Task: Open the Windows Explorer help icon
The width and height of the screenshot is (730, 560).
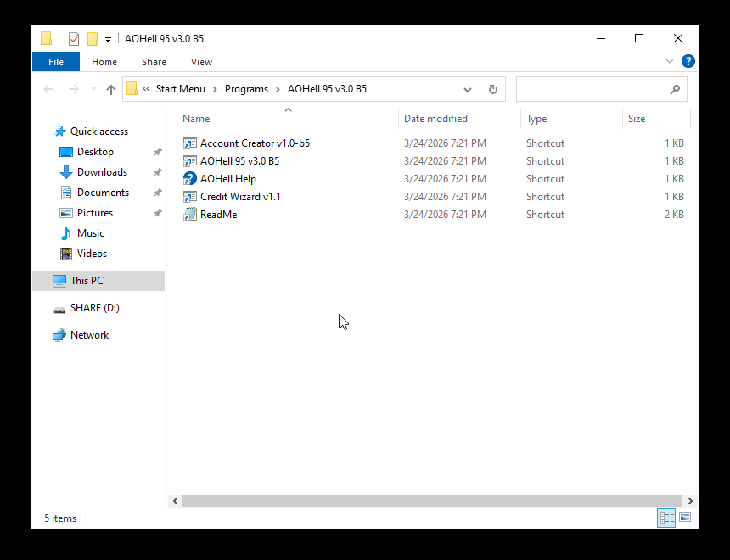Action: point(688,61)
